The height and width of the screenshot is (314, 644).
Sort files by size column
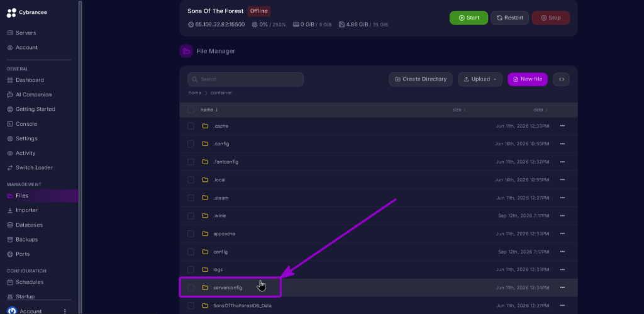tap(458, 110)
